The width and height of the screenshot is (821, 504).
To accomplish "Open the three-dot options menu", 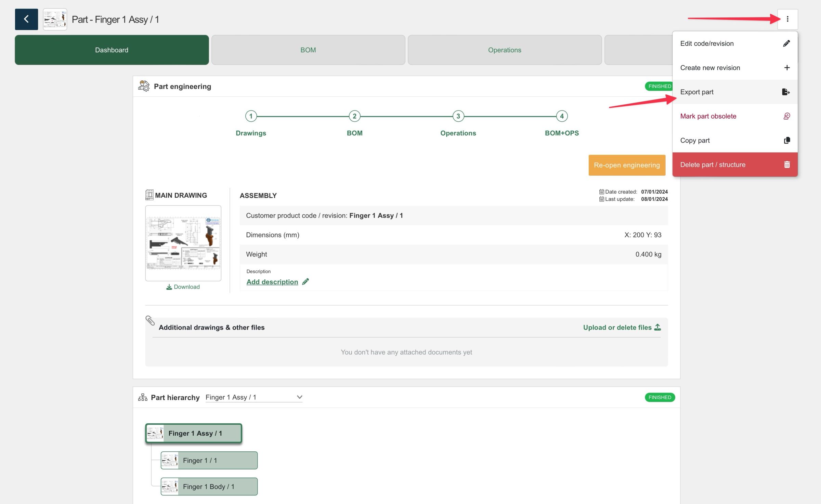I will [787, 19].
